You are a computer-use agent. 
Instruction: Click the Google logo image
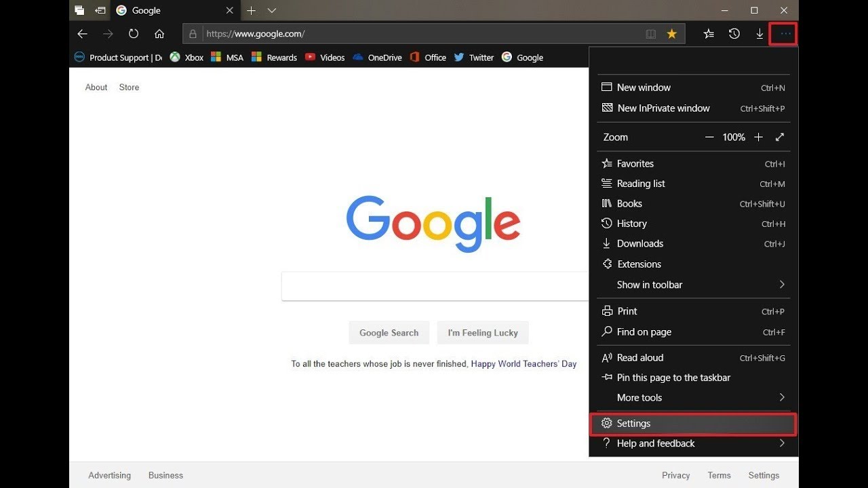[x=433, y=223]
